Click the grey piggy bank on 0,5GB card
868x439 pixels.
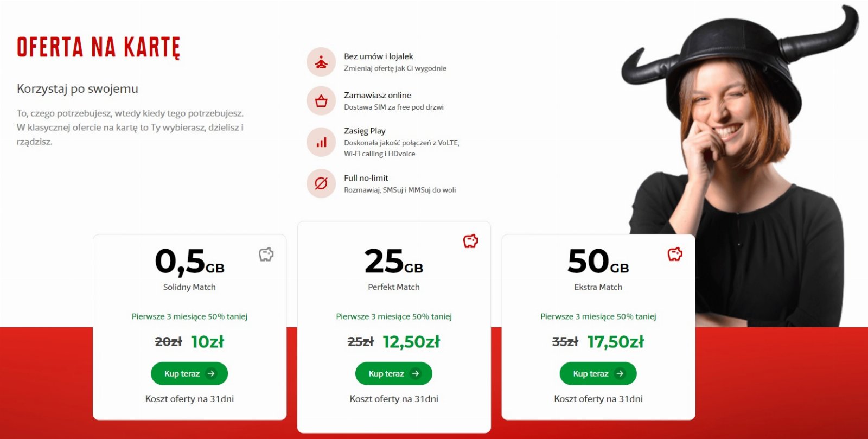(x=266, y=254)
